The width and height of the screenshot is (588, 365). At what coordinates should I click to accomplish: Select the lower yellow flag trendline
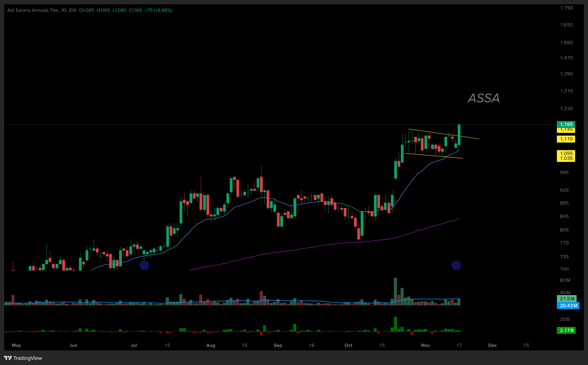pyautogui.click(x=429, y=155)
